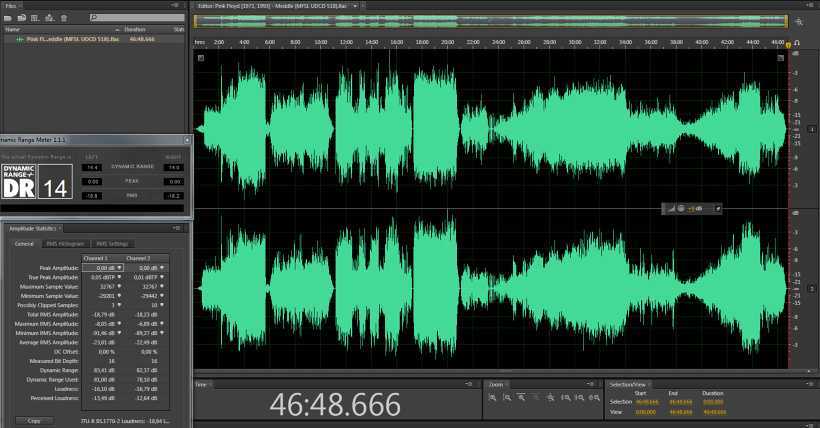
Task: Open the Time panel options menu
Action: pos(469,384)
